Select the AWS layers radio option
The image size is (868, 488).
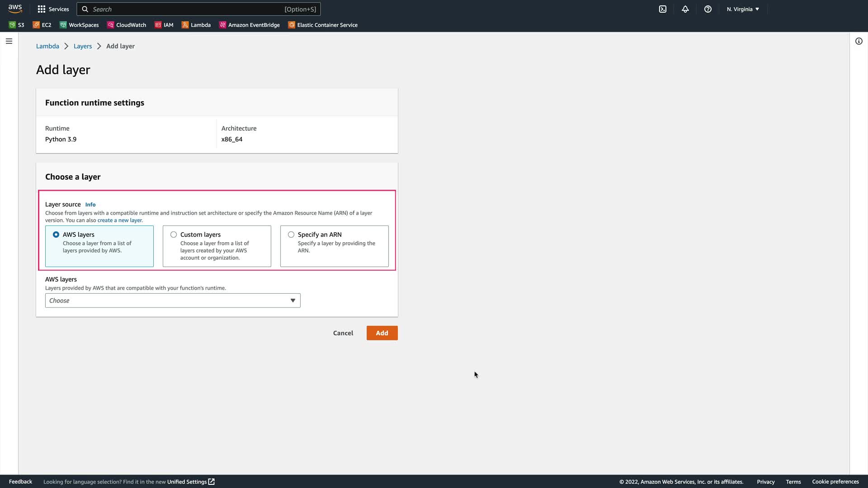tap(56, 235)
